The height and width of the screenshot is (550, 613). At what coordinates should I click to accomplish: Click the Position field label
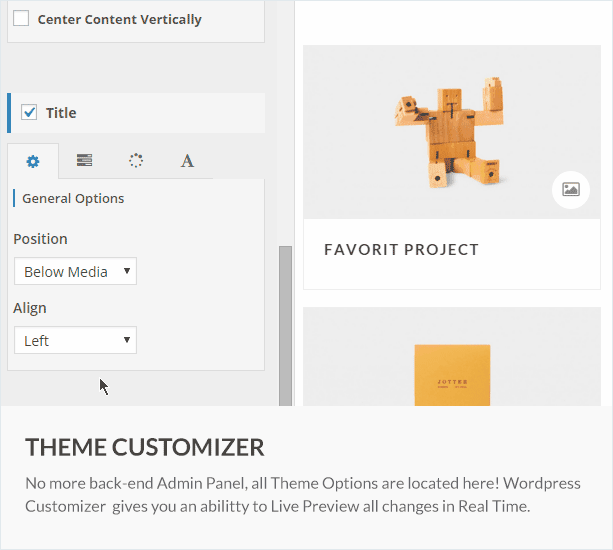tap(40, 239)
